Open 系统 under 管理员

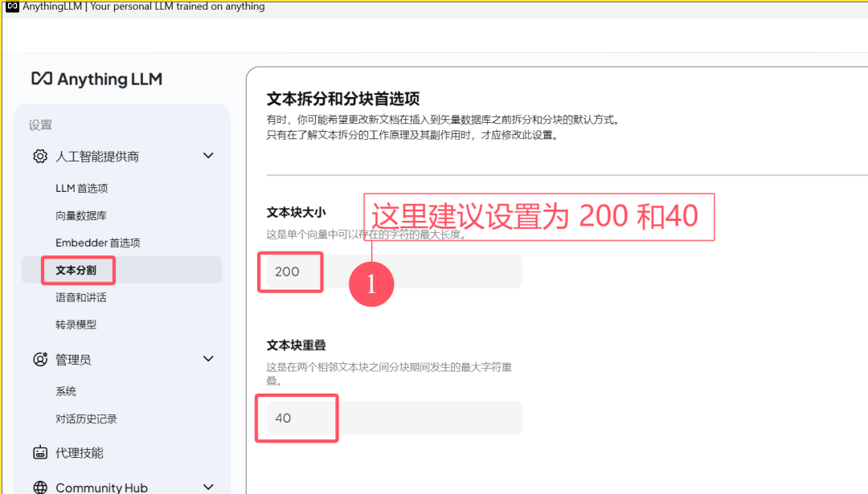(x=66, y=391)
